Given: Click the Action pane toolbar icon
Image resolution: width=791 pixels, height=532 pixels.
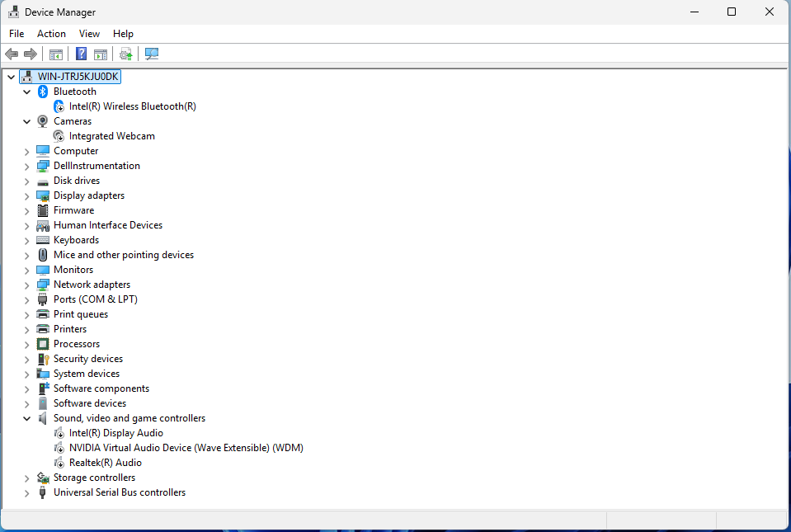Looking at the screenshot, I should tap(101, 54).
